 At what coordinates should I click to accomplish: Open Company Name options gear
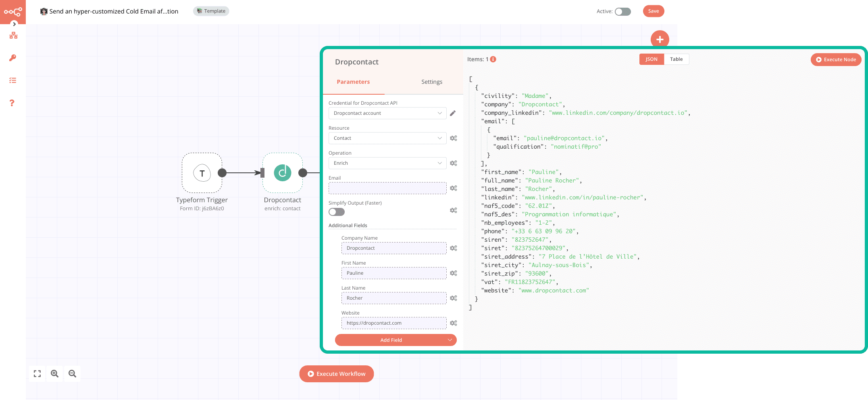pos(453,248)
